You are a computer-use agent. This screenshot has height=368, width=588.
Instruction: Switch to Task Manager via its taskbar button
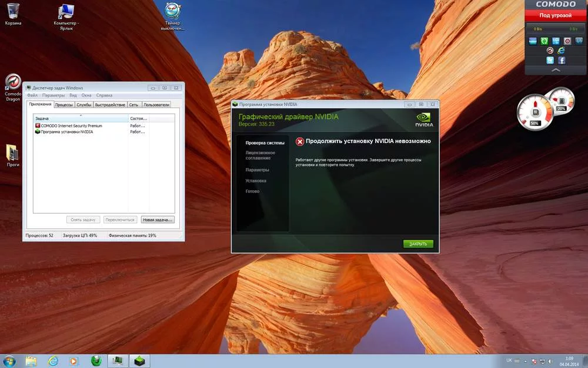[118, 362]
